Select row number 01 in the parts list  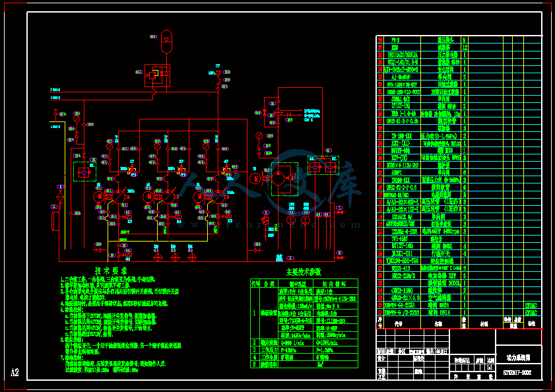(x=380, y=313)
